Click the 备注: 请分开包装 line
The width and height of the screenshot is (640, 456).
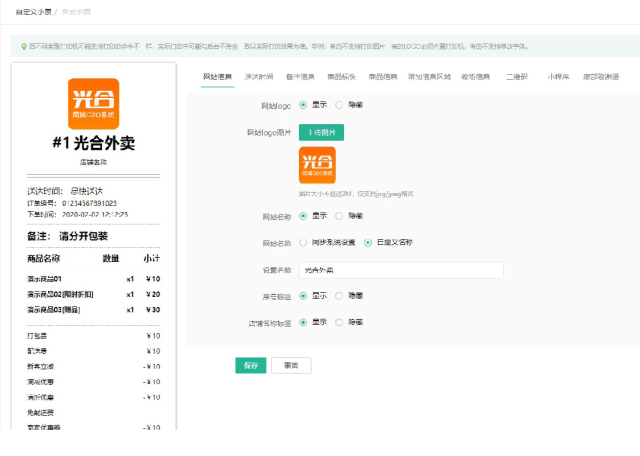(67, 236)
